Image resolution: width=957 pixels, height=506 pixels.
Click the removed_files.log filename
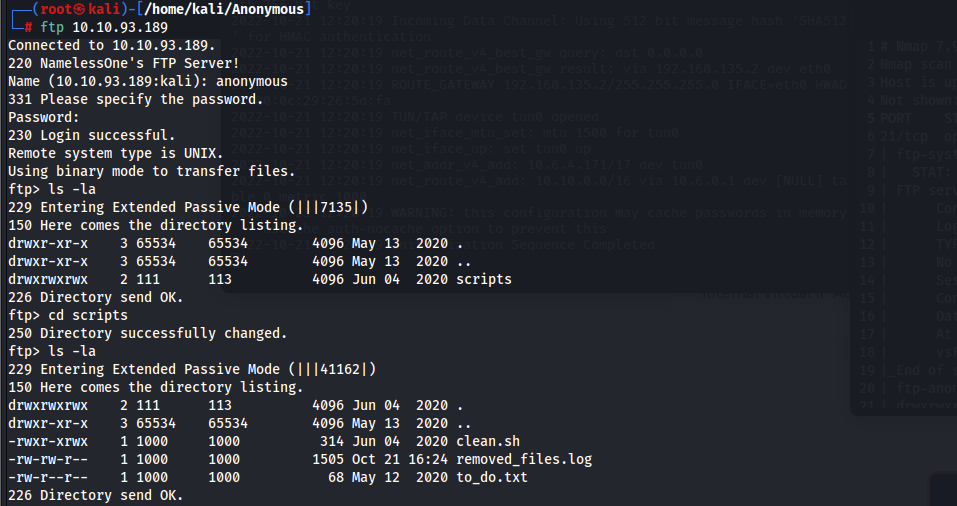pos(524,459)
